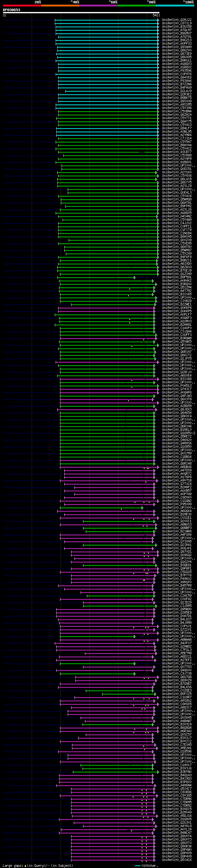
Task: Open hit UniRef100_A7QT91
Action: click(177, 37)
